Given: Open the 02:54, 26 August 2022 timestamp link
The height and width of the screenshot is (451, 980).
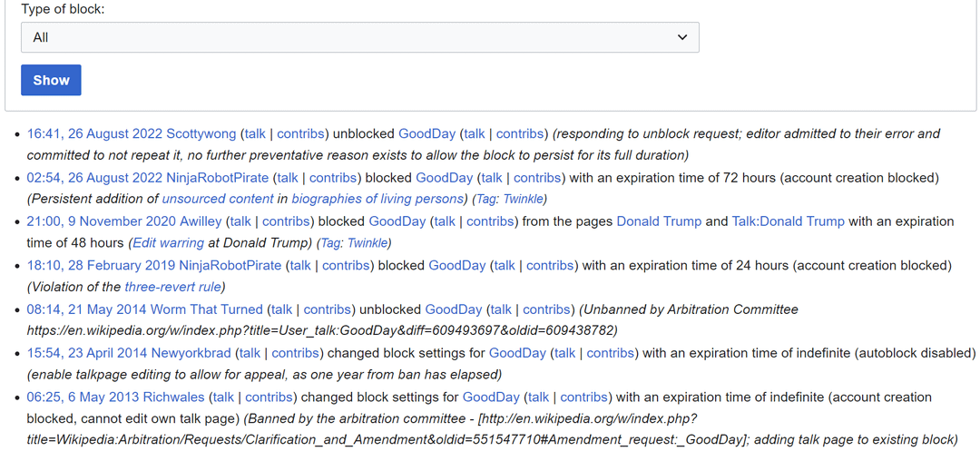Looking at the screenshot, I should (93, 178).
